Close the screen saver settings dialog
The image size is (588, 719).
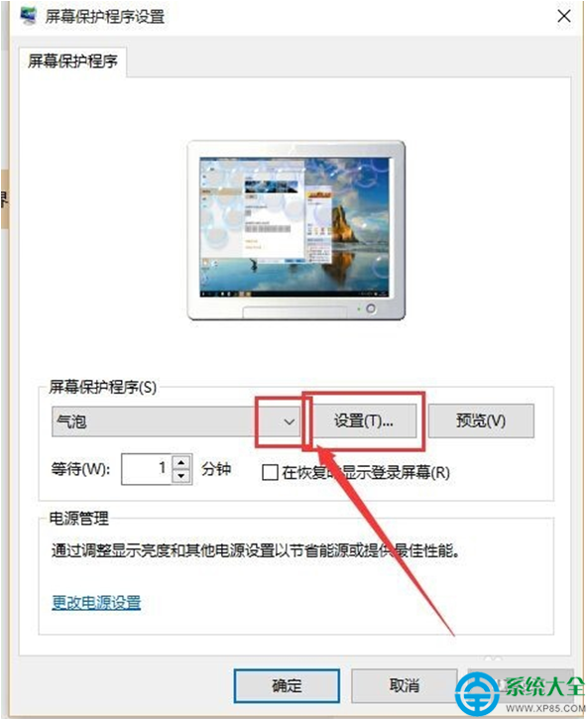coord(564,16)
